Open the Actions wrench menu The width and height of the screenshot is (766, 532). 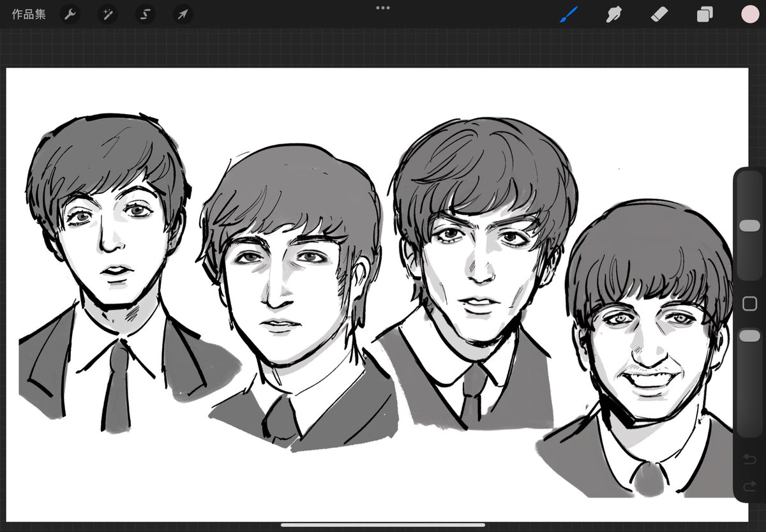click(70, 15)
